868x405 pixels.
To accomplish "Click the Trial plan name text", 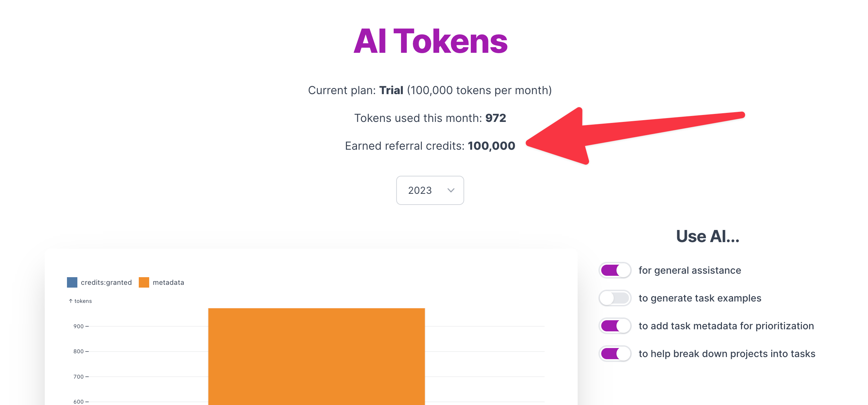I will pos(391,90).
